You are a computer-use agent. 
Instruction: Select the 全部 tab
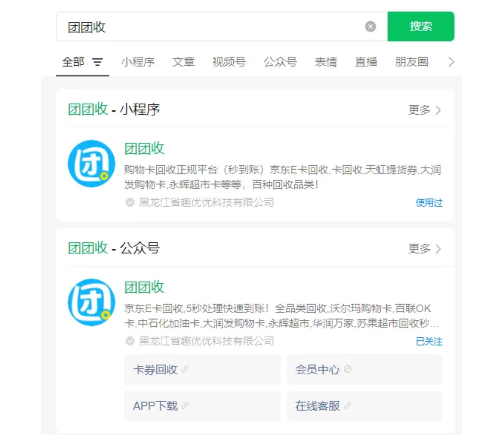73,62
